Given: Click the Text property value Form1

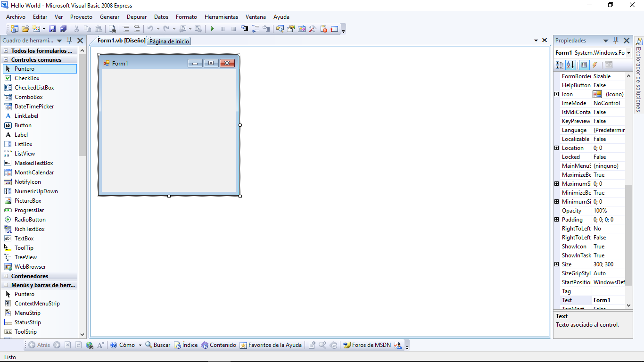Looking at the screenshot, I should pos(608,300).
